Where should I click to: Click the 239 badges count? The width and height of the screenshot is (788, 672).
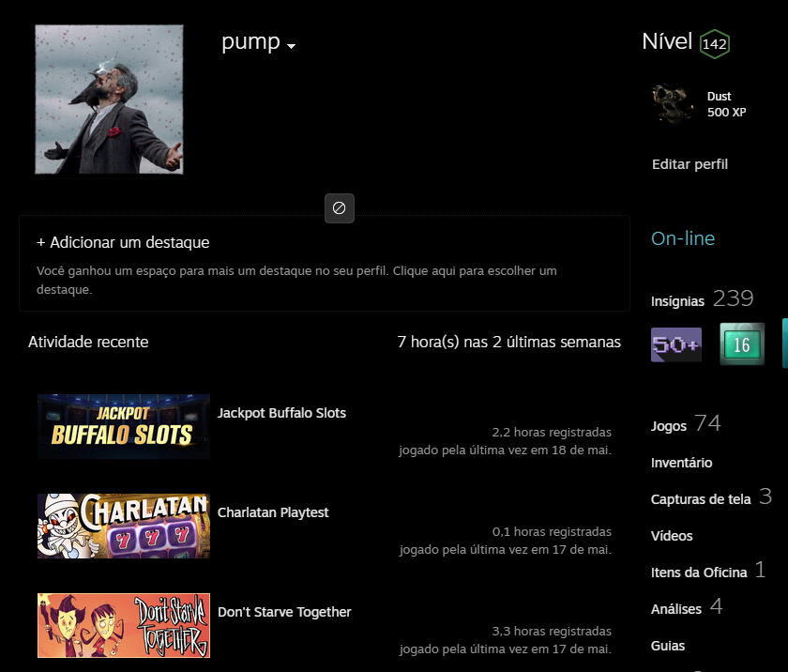pyautogui.click(x=733, y=298)
